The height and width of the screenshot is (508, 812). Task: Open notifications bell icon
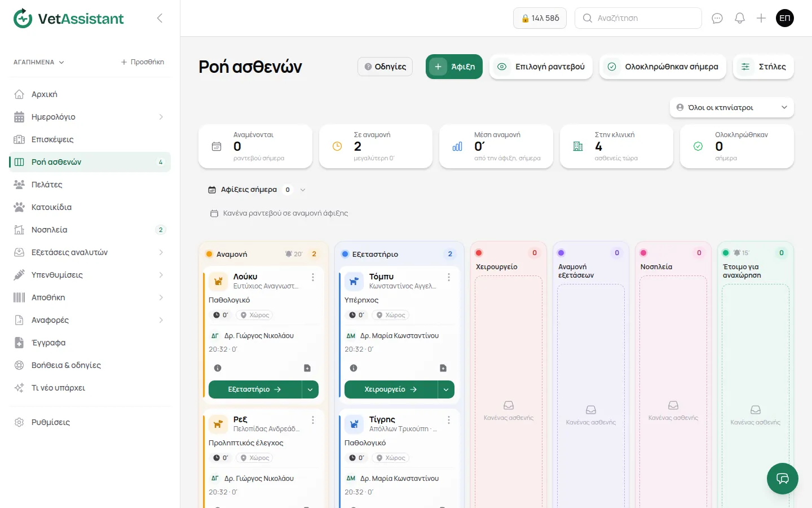(x=740, y=18)
